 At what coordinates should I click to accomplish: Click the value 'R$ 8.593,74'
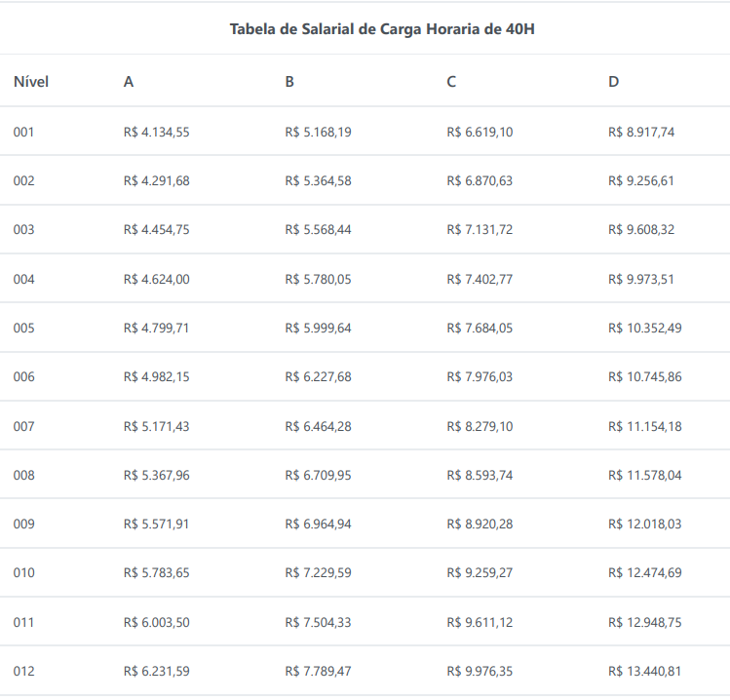(x=480, y=475)
